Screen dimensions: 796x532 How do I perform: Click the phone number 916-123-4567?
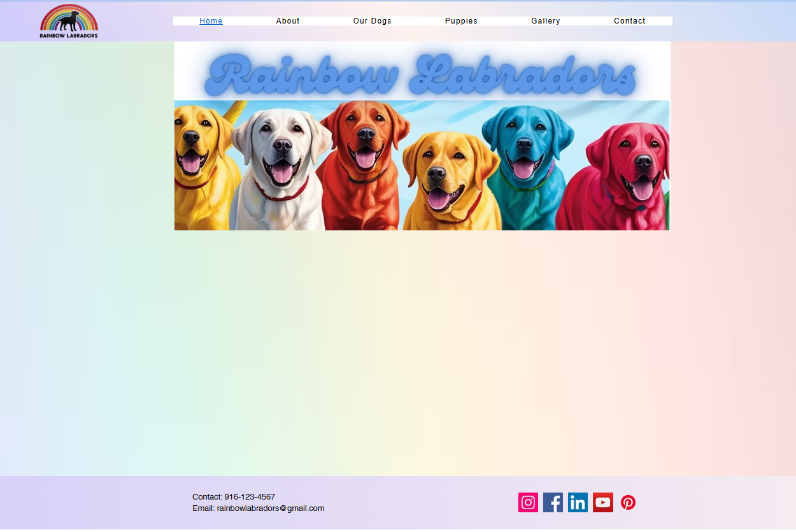click(x=250, y=496)
